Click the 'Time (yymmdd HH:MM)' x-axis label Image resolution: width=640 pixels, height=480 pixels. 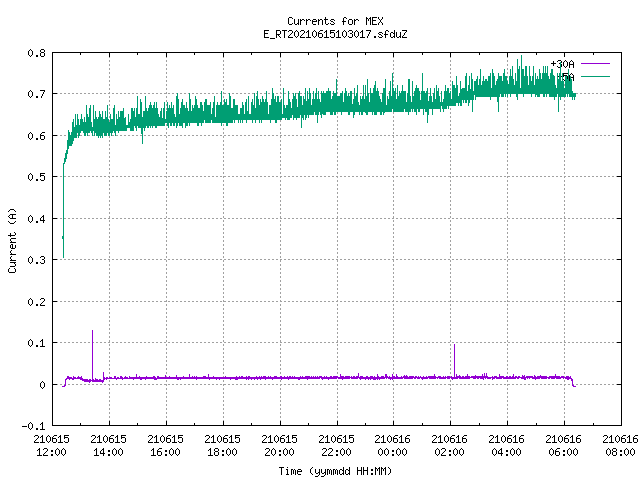[x=335, y=471]
